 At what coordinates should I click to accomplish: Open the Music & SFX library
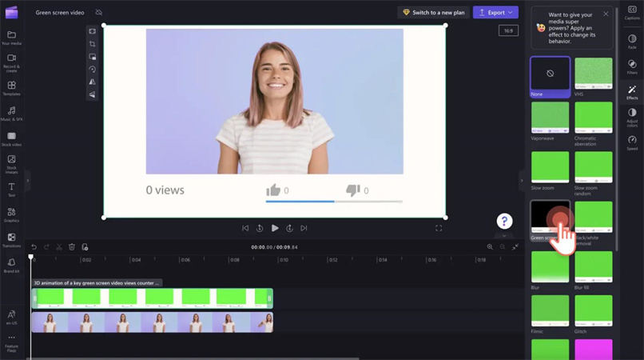pyautogui.click(x=11, y=113)
